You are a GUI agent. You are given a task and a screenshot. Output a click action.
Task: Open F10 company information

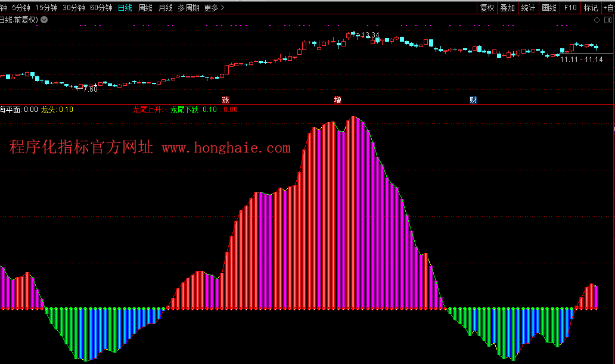tap(570, 8)
